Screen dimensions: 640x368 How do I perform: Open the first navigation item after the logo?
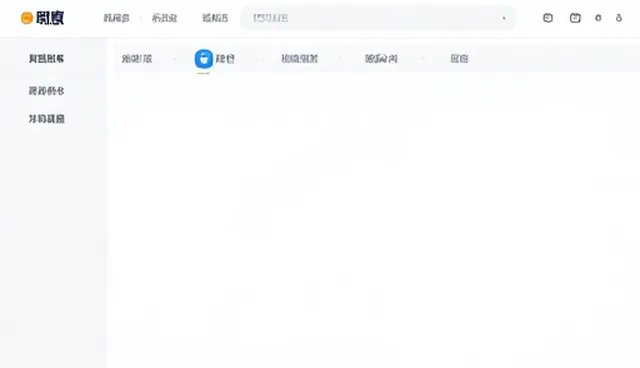(x=116, y=18)
